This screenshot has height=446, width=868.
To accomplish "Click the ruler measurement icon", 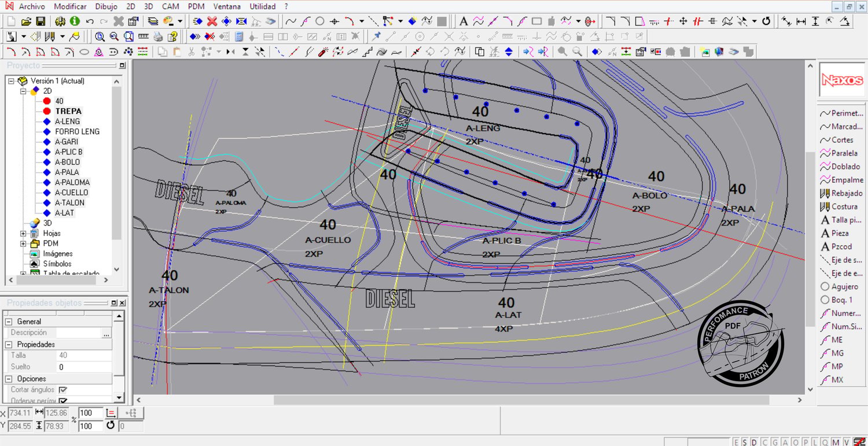I will pyautogui.click(x=143, y=36).
